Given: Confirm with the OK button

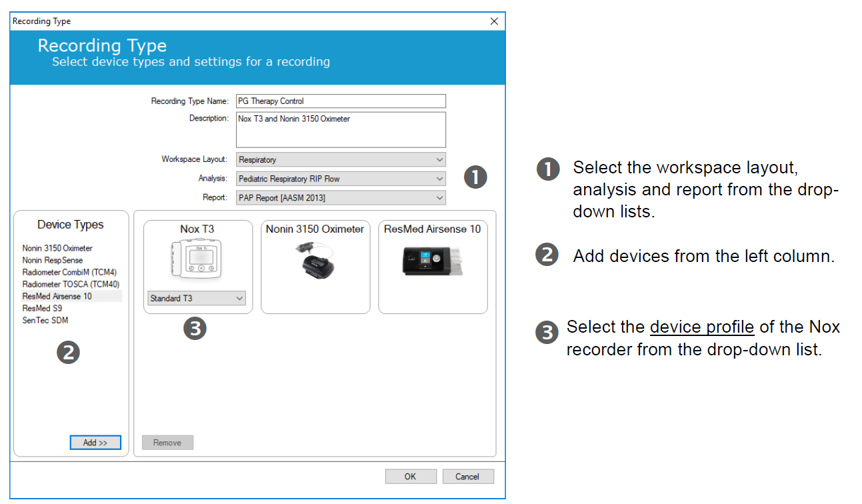Looking at the screenshot, I should tap(411, 476).
